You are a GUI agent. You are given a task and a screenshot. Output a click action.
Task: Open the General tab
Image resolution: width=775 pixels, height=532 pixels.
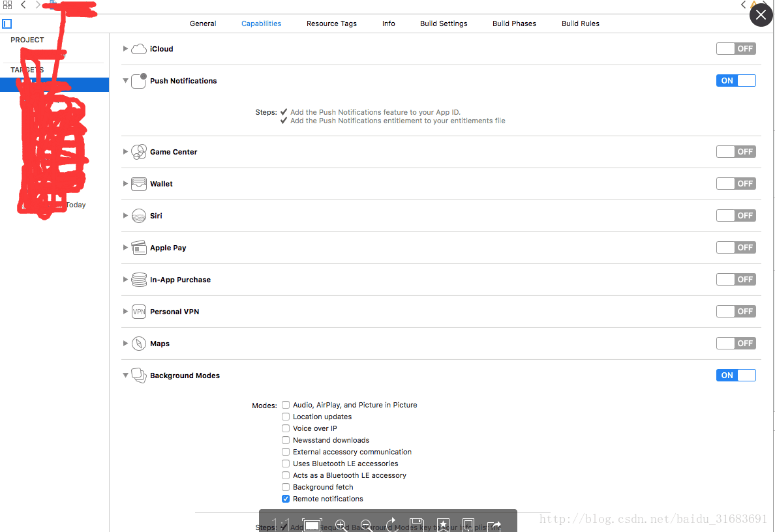[x=203, y=23]
